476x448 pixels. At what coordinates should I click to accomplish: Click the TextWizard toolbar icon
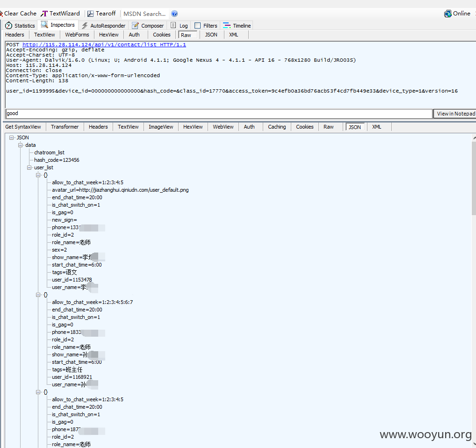click(44, 14)
